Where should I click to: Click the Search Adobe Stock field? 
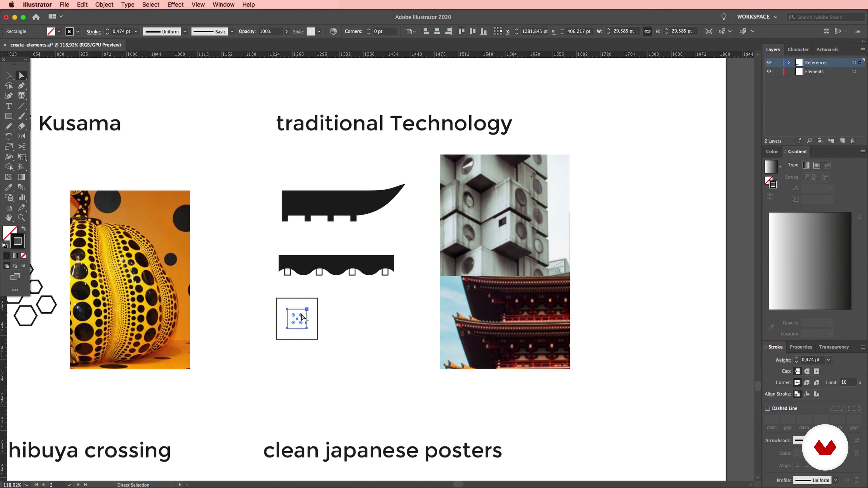tap(826, 17)
